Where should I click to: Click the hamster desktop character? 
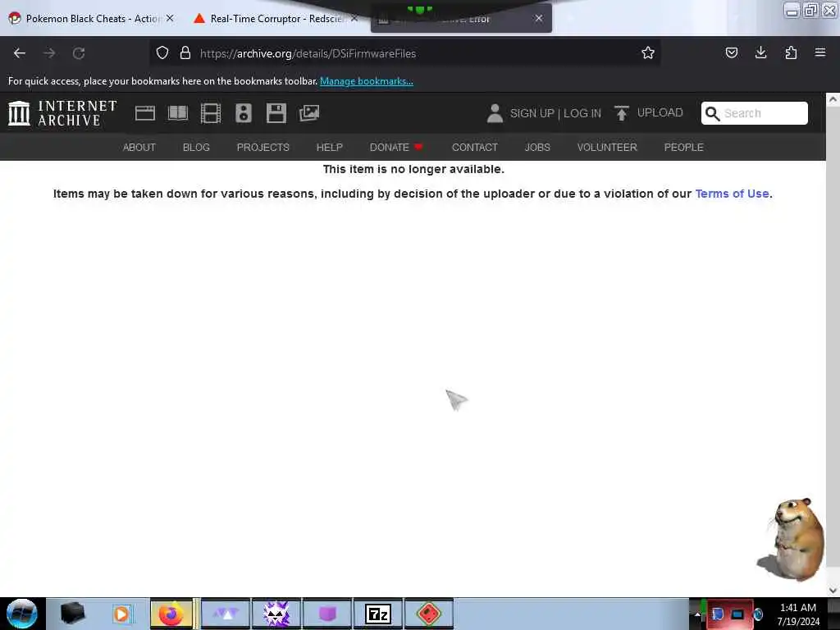coord(792,540)
